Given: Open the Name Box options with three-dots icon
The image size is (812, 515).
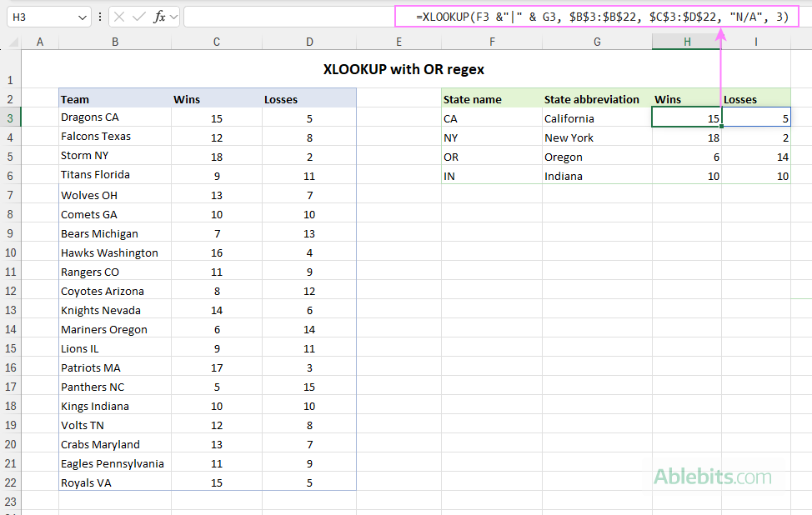Looking at the screenshot, I should tap(99, 16).
